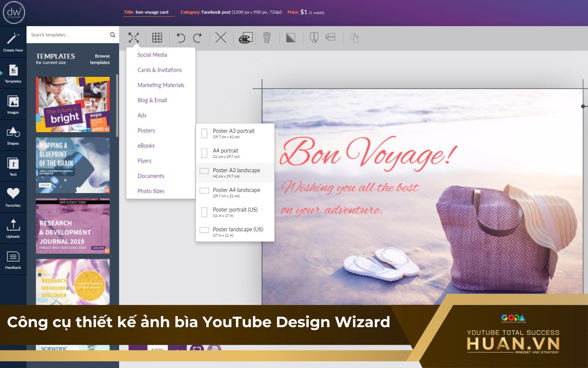Viewport: 588px width, 368px height.
Task: Click the search magnifier icon
Action: (112, 35)
